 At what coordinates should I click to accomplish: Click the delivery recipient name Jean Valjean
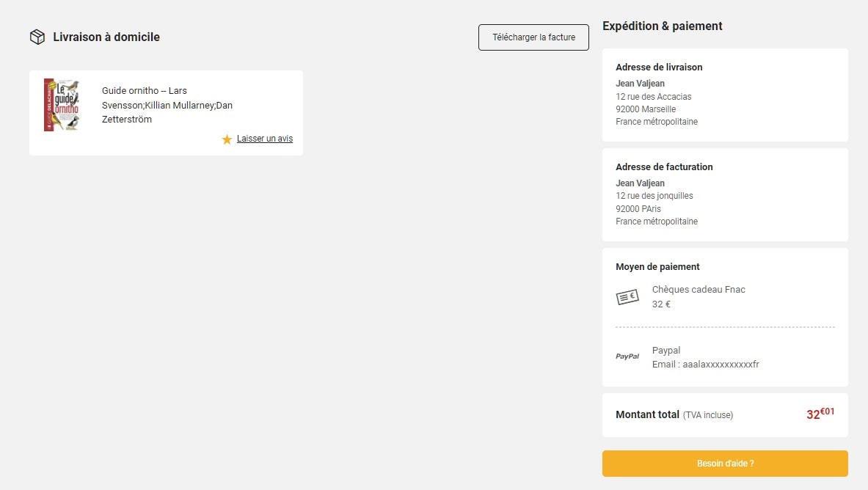pos(640,83)
